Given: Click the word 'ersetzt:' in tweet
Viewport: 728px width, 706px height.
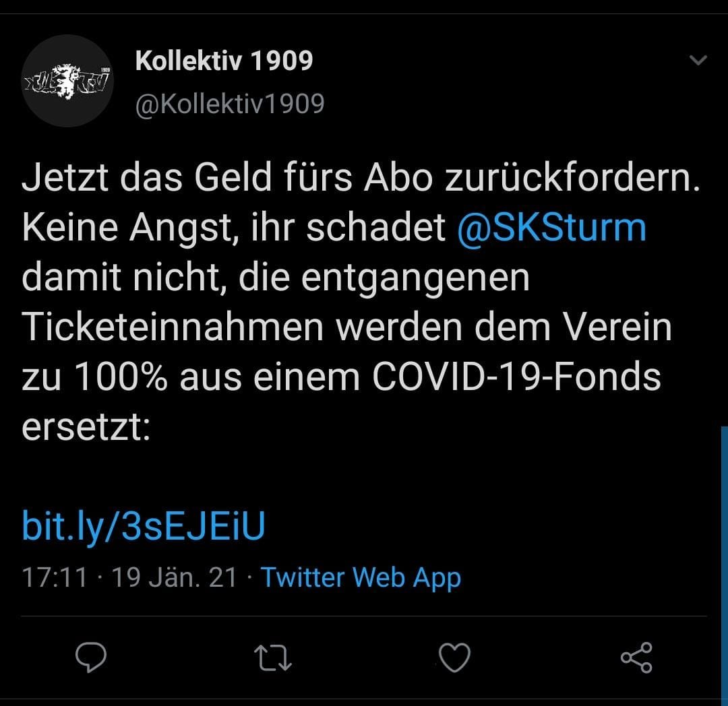Looking at the screenshot, I should click(86, 426).
